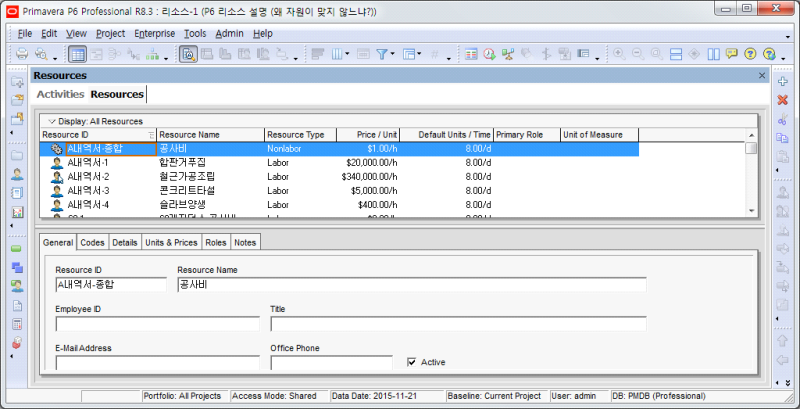The image size is (800, 409).
Task: Click the red Delete X icon
Action: [782, 100]
